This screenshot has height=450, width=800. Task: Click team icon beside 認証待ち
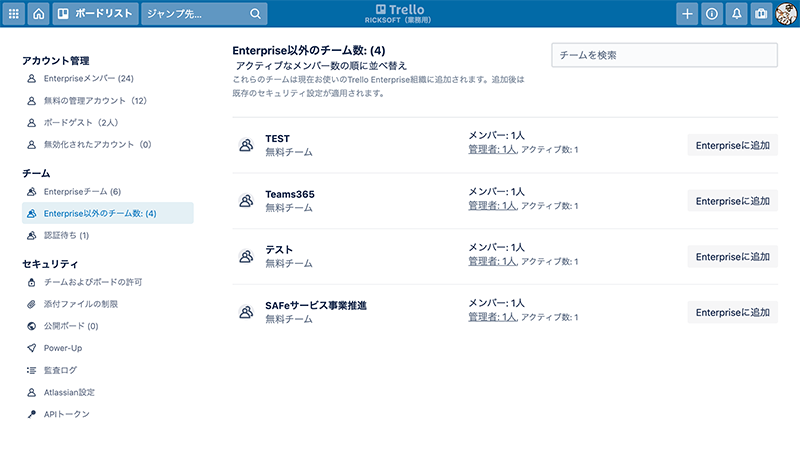(32, 235)
